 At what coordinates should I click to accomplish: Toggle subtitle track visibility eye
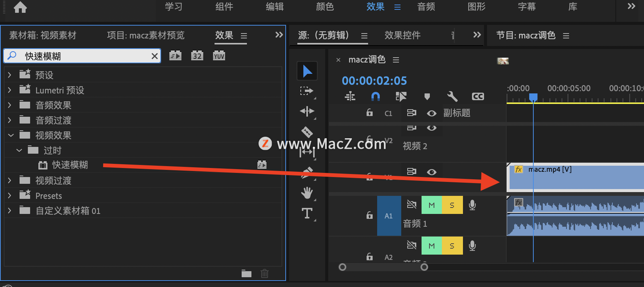[432, 113]
